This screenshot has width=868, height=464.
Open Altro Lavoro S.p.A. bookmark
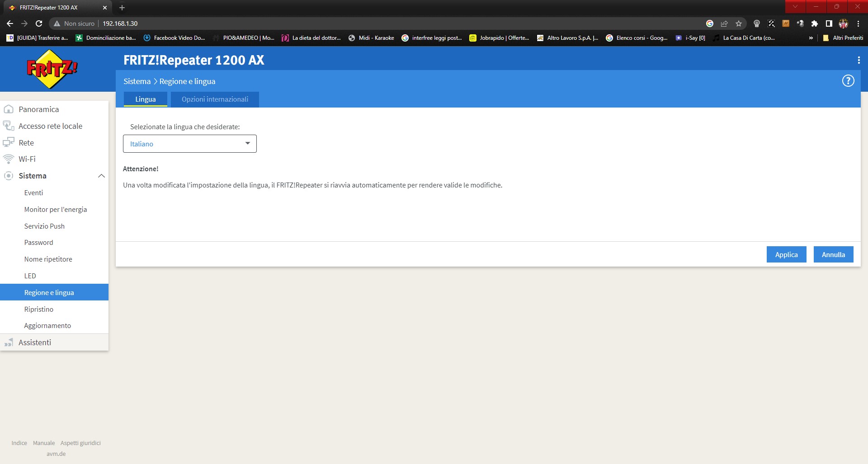coord(568,38)
